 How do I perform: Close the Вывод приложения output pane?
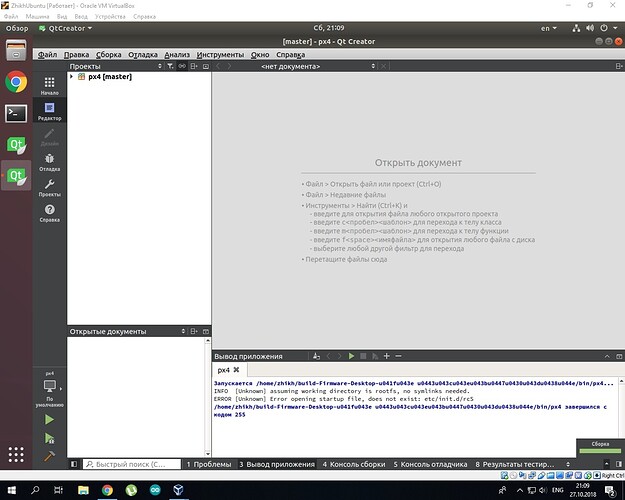(619, 356)
